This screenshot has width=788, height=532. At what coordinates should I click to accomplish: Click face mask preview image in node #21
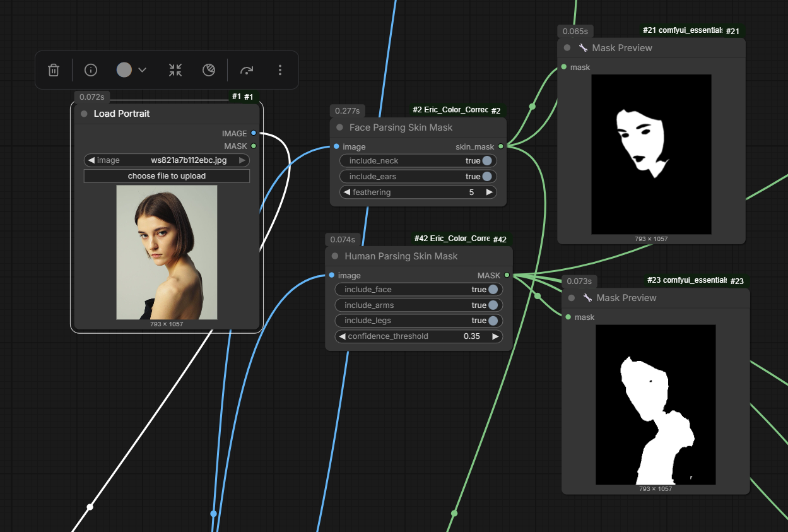pyautogui.click(x=651, y=155)
